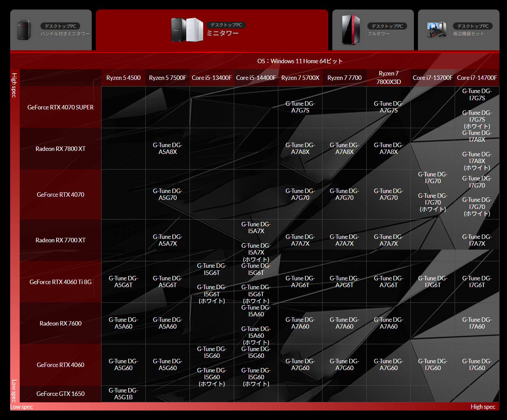
Task: Click the GeForce RTX 4070 SUPER row label
Action: 60,107
